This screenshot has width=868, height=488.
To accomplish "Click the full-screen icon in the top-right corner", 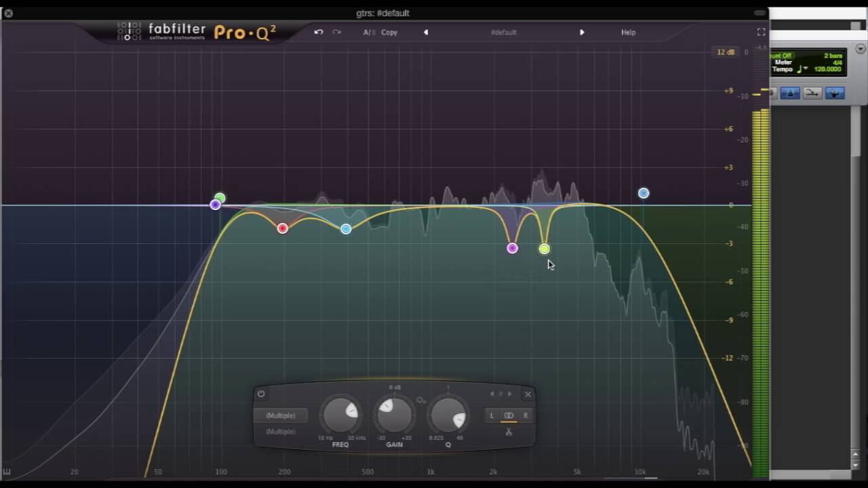I will 761,32.
